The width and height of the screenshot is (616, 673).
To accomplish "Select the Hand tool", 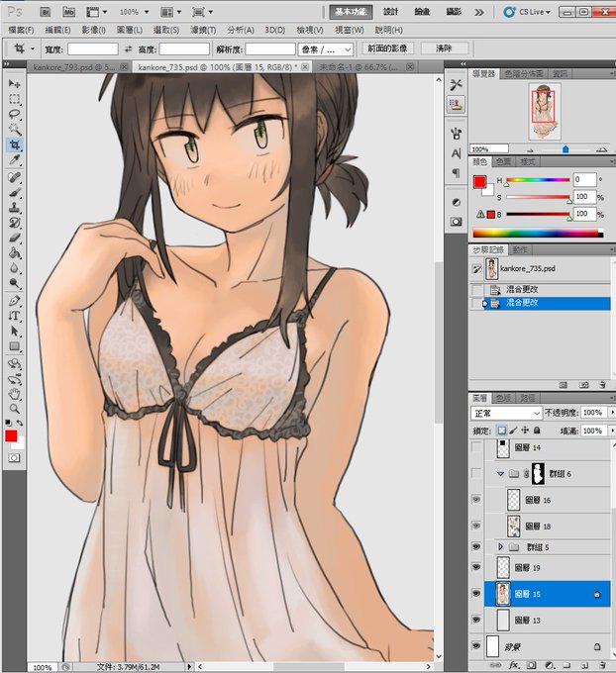I will click(14, 394).
